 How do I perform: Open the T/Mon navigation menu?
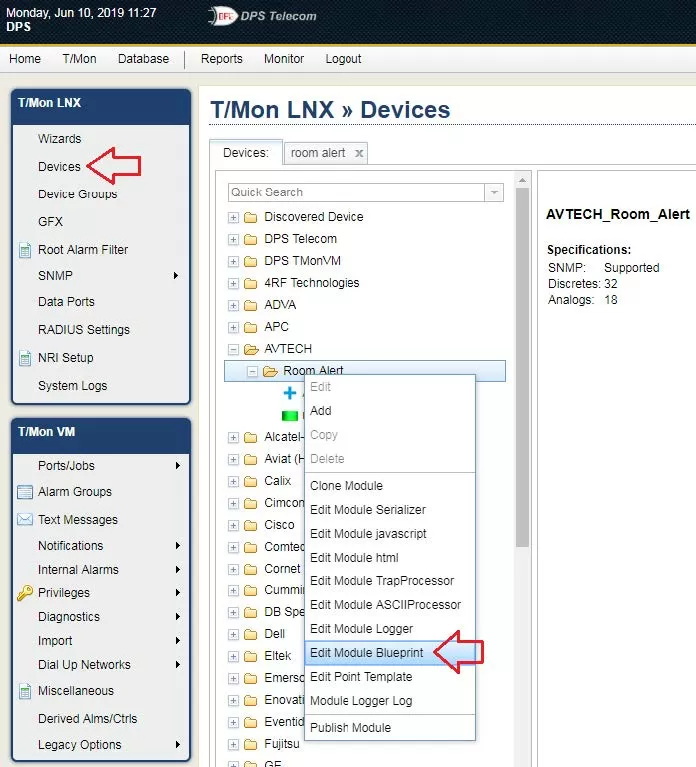tap(79, 59)
